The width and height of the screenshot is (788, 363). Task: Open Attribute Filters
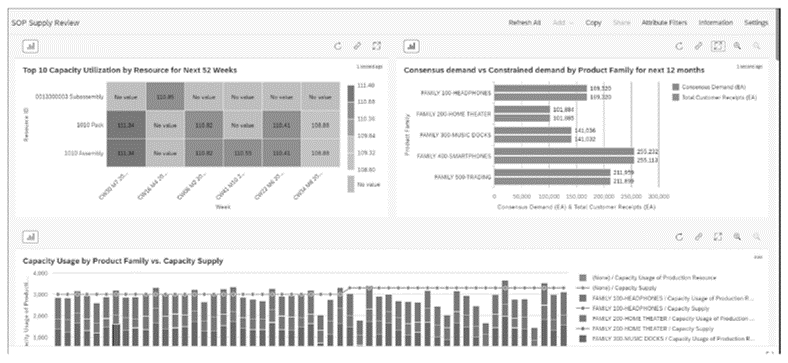pyautogui.click(x=664, y=23)
